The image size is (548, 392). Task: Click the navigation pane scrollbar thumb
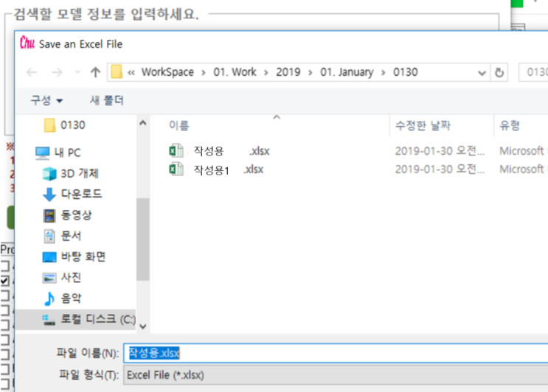tap(142, 239)
